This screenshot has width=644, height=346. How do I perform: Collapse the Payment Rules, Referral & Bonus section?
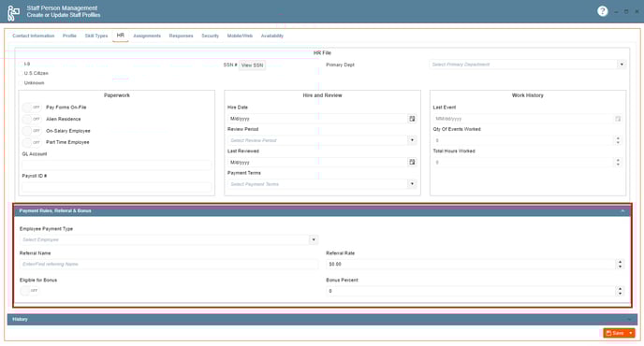[x=622, y=211]
